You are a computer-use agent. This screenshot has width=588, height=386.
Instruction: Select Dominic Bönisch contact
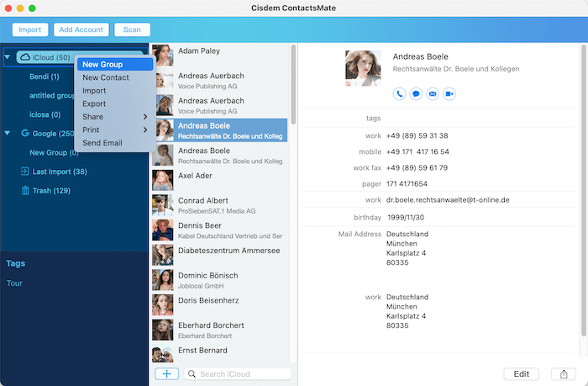tap(220, 280)
